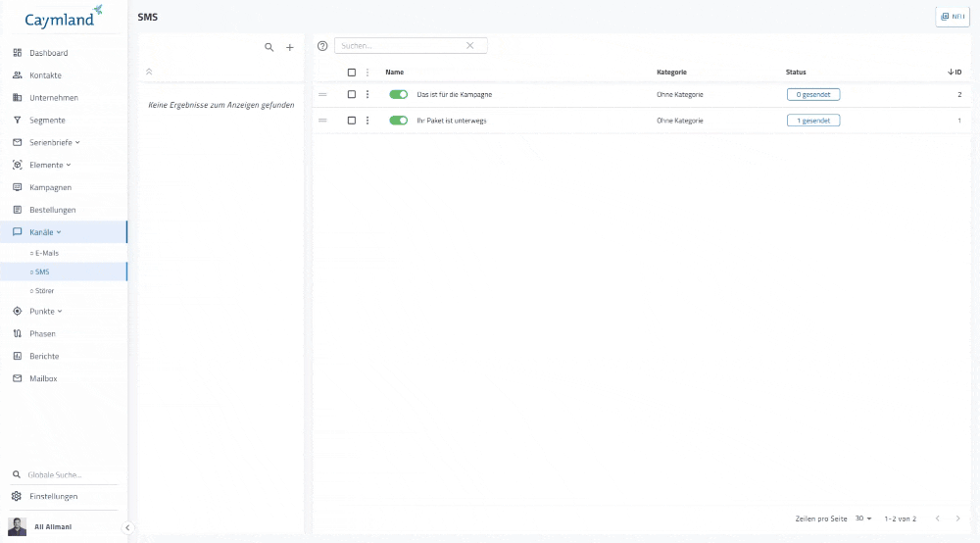The image size is (980, 543).
Task: Collapse the sidebar with arrow icon
Action: click(127, 527)
